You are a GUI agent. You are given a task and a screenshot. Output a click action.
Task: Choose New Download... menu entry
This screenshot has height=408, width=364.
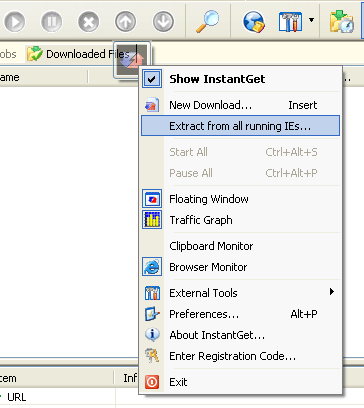[x=240, y=105]
